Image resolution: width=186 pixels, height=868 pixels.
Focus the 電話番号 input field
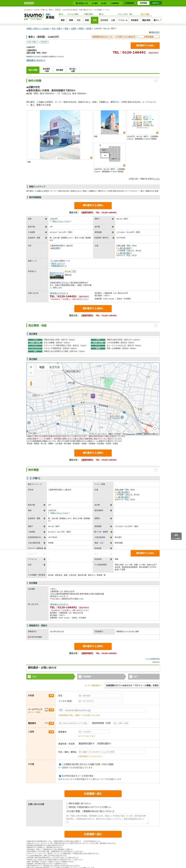tap(74, 723)
